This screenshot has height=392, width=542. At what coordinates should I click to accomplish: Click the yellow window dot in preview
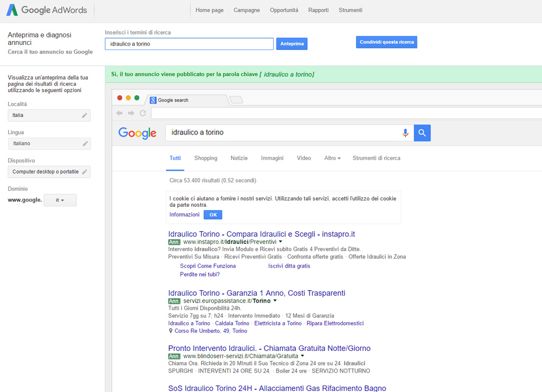pos(128,98)
